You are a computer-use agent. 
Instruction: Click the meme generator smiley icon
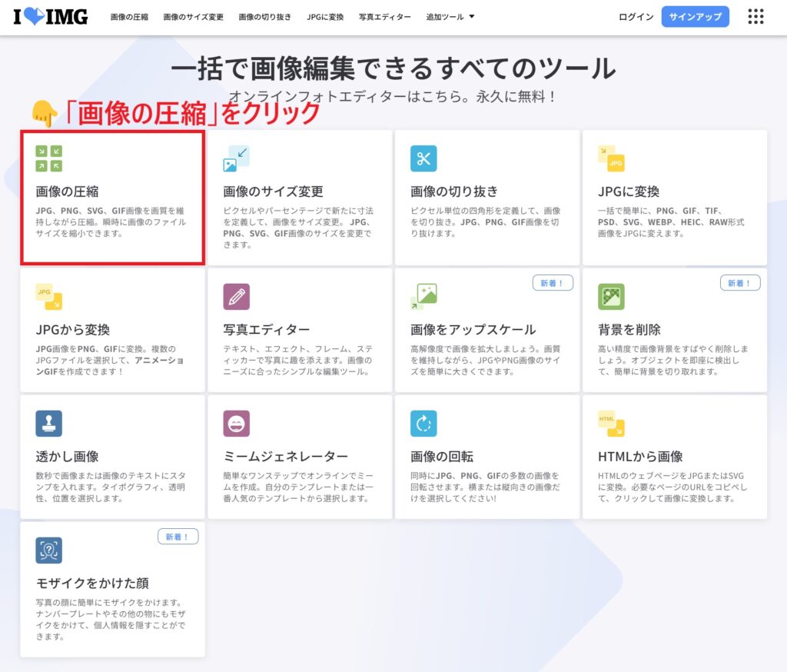pyautogui.click(x=236, y=424)
